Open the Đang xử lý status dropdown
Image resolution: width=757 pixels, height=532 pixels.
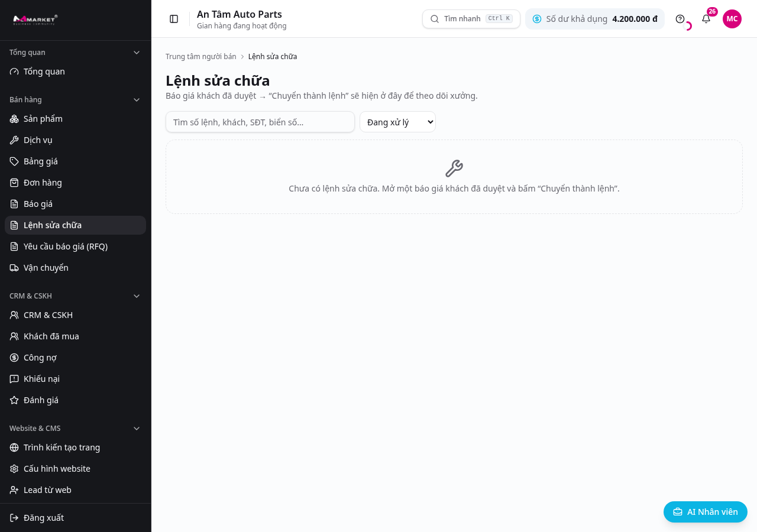(397, 122)
